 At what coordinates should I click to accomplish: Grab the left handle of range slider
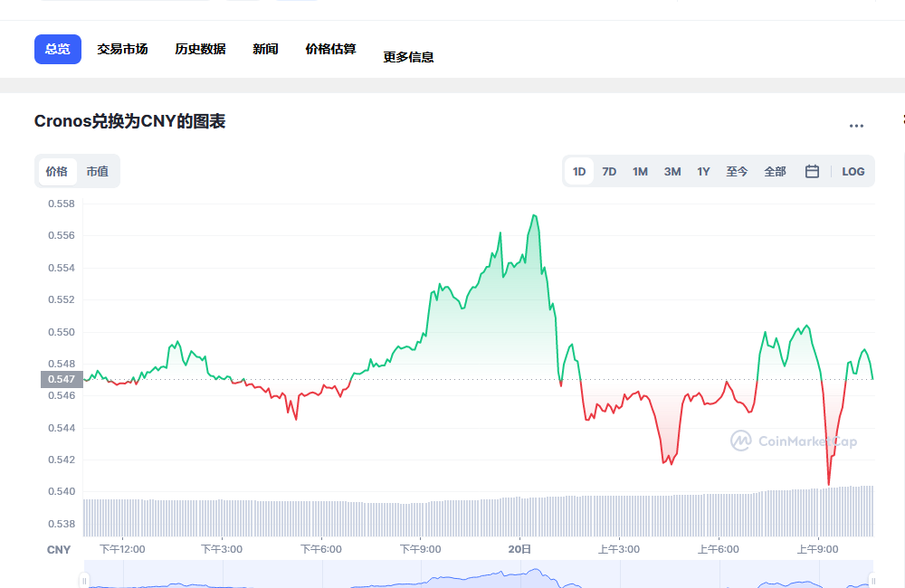(x=84, y=580)
